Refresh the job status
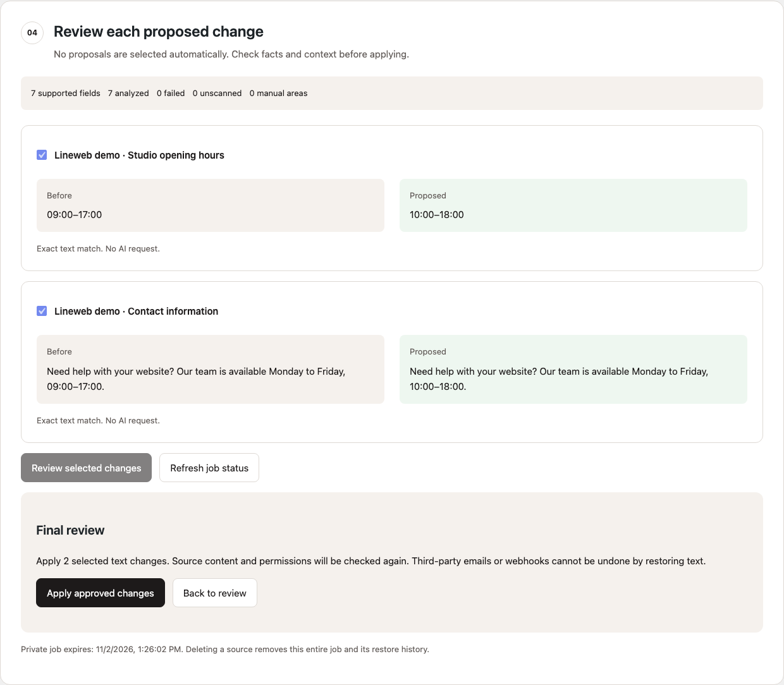The width and height of the screenshot is (784, 685). [x=209, y=468]
